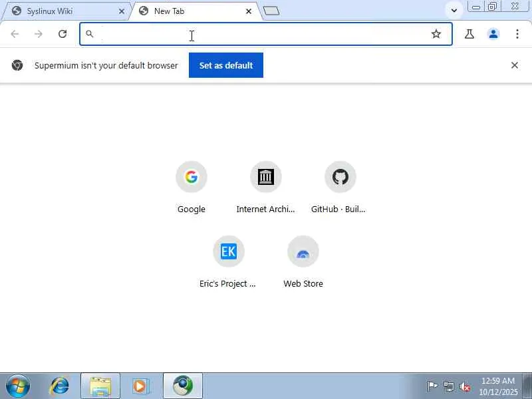This screenshot has width=532, height=399.
Task: Open Windows Explorer from the taskbar
Action: click(x=100, y=386)
